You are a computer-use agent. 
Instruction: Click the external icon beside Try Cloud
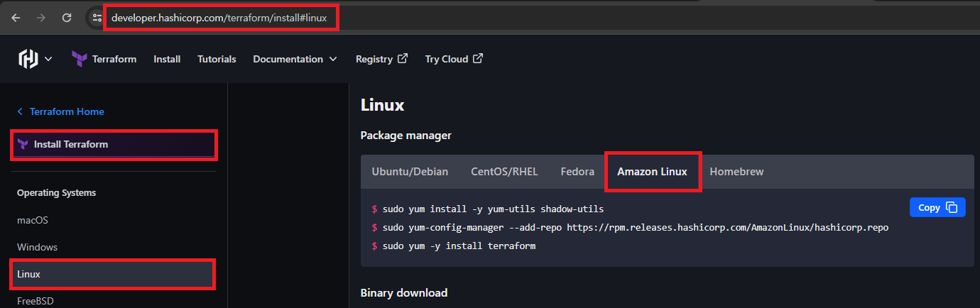click(x=478, y=58)
